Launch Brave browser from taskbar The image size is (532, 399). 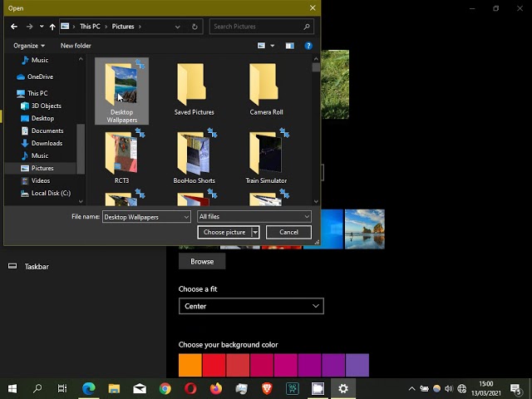tap(267, 388)
